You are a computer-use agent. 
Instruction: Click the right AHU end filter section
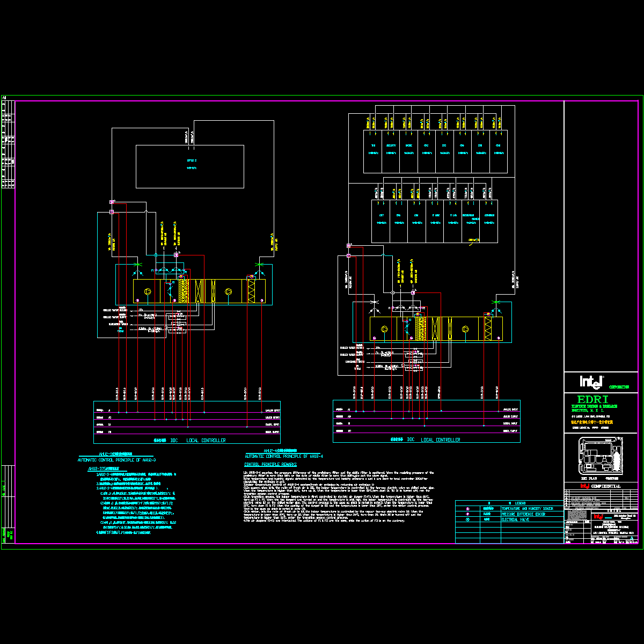(x=488, y=328)
